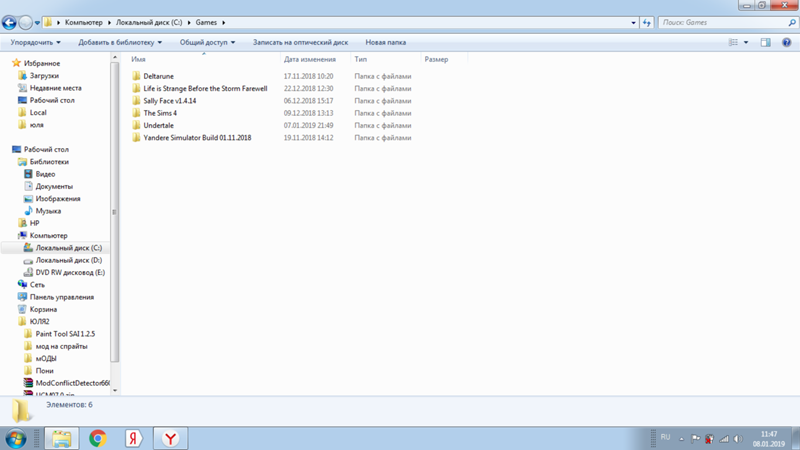Image resolution: width=800 pixels, height=450 pixels.
Task: Open the Изображения library icon
Action: (x=28, y=198)
